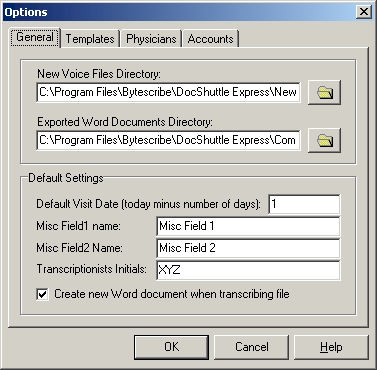Screen dimensions: 377x370
Task: Click the 'Misc Field1 name:' label
Action: 79,226
